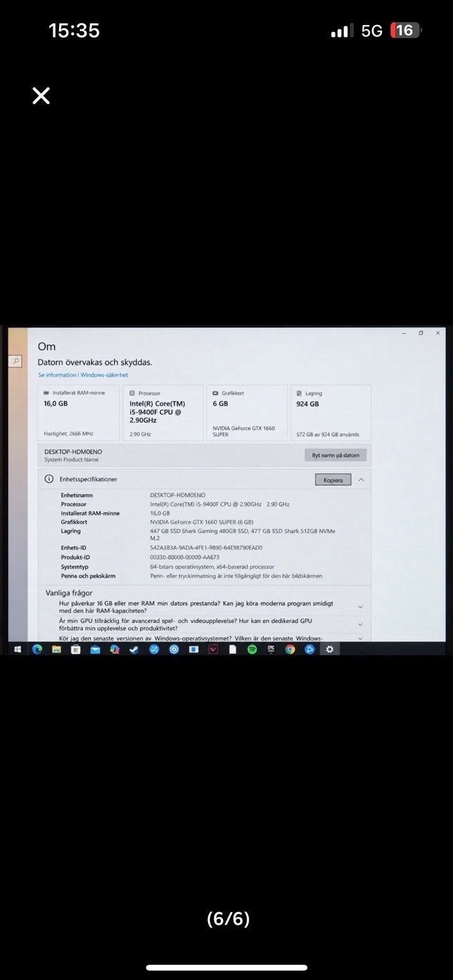Select the Grafikkort summary card
The height and width of the screenshot is (980, 453).
pos(247,413)
